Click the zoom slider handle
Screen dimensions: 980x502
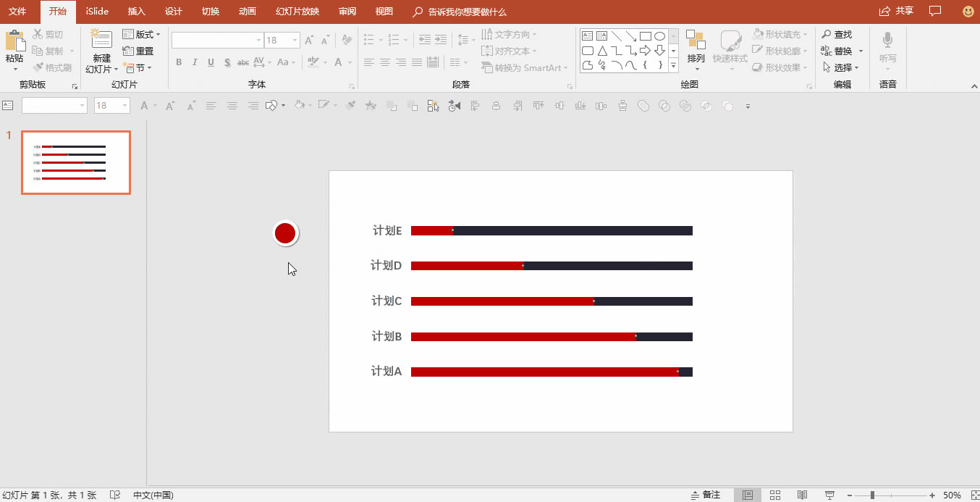pos(872,495)
